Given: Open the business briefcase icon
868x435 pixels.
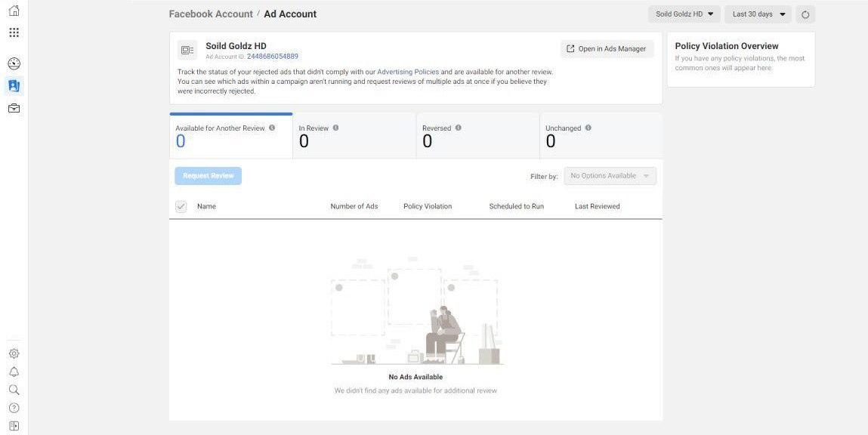Looking at the screenshot, I should (14, 109).
